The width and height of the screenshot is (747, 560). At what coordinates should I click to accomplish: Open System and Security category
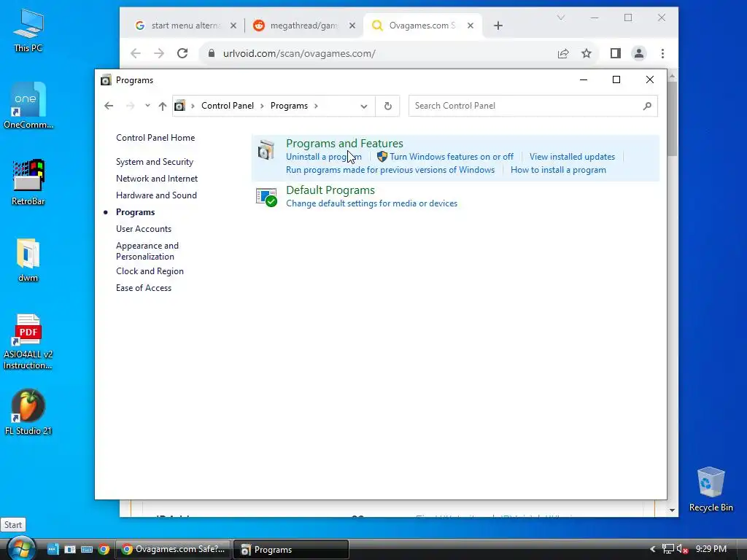[155, 162]
